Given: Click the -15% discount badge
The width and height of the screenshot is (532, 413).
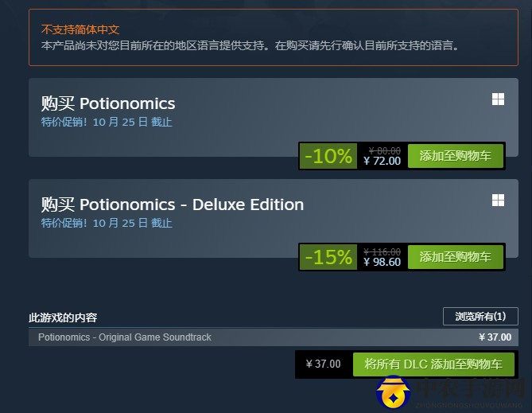Looking at the screenshot, I should 328,257.
